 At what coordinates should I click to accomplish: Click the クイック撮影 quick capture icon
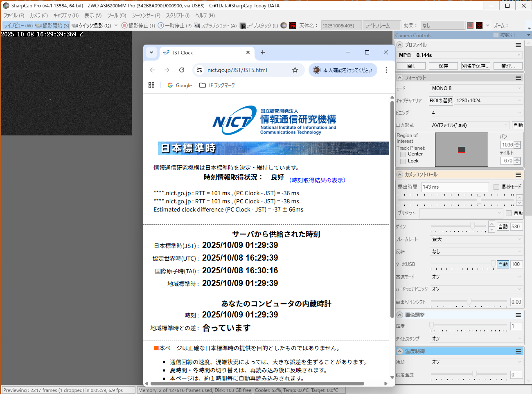click(x=75, y=25)
